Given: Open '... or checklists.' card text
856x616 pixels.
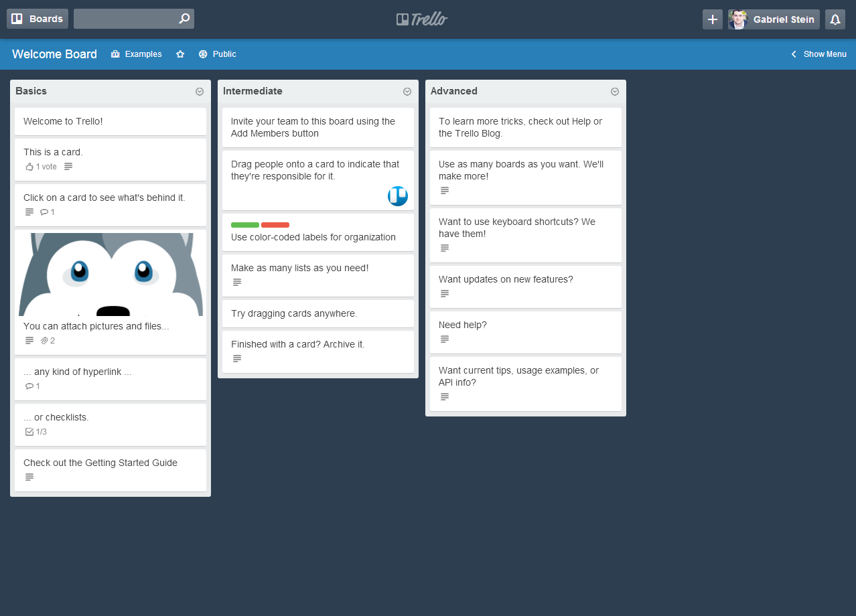Looking at the screenshot, I should tap(56, 417).
